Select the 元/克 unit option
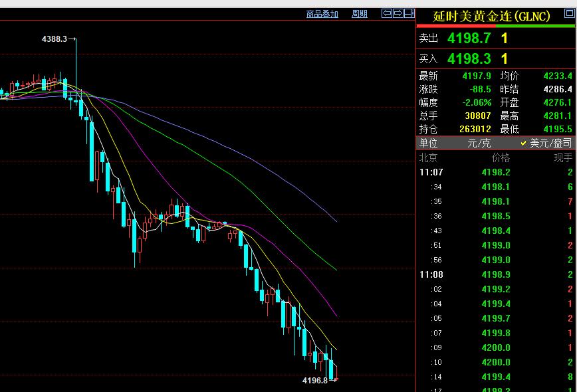Viewport: 577px width, 392px height. [479, 143]
